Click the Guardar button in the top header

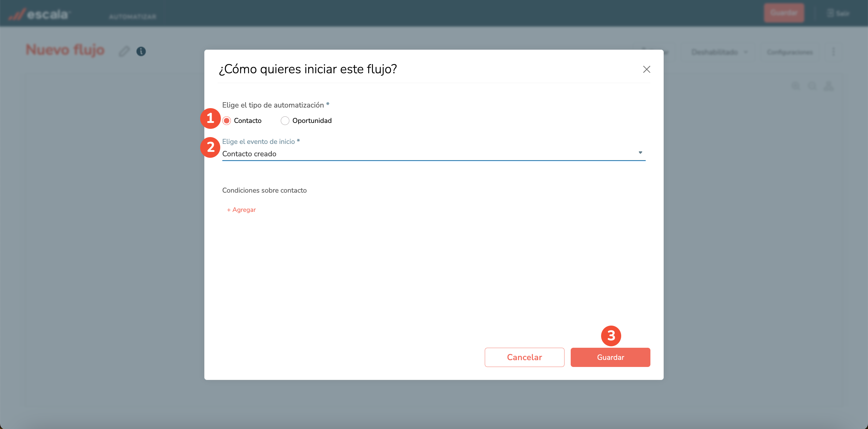[x=784, y=13]
